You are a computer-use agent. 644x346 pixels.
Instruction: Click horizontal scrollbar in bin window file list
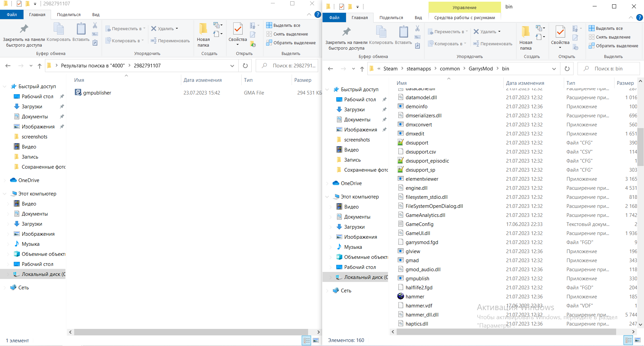tap(506, 332)
